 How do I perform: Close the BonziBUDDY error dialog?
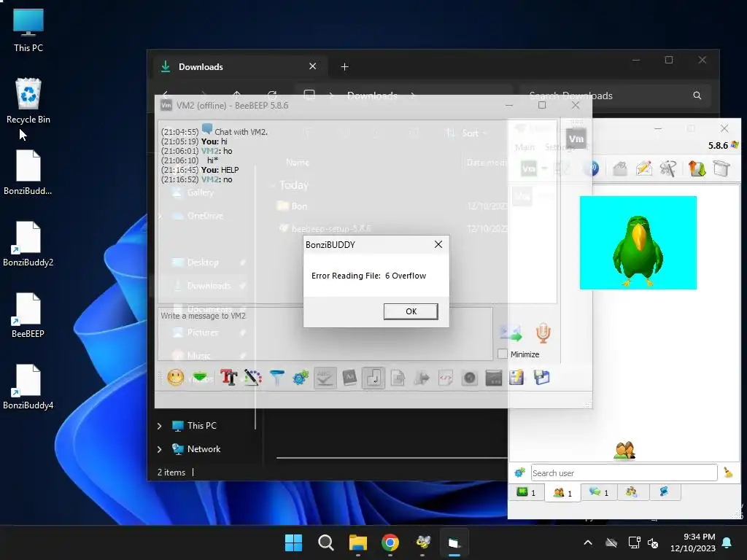tap(438, 244)
